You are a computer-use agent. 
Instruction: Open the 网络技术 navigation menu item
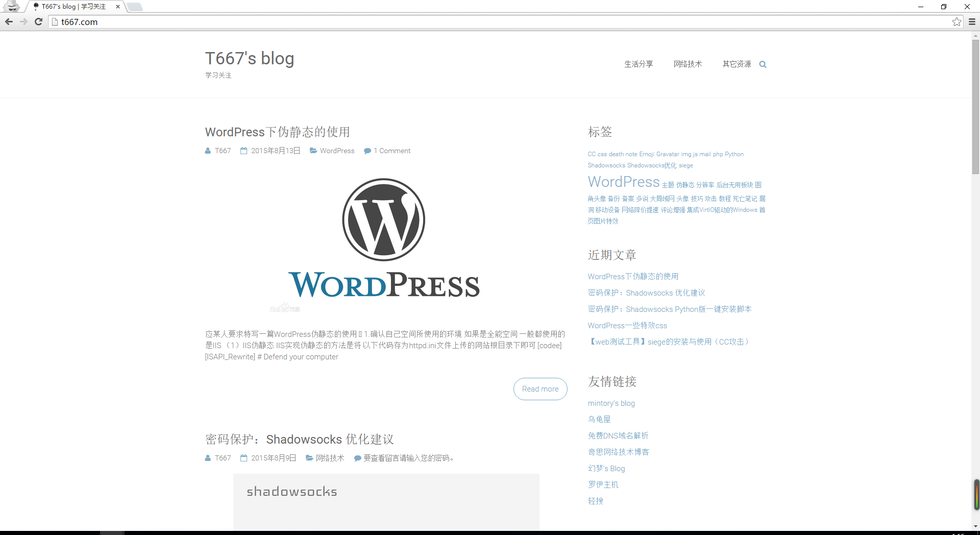click(x=688, y=64)
